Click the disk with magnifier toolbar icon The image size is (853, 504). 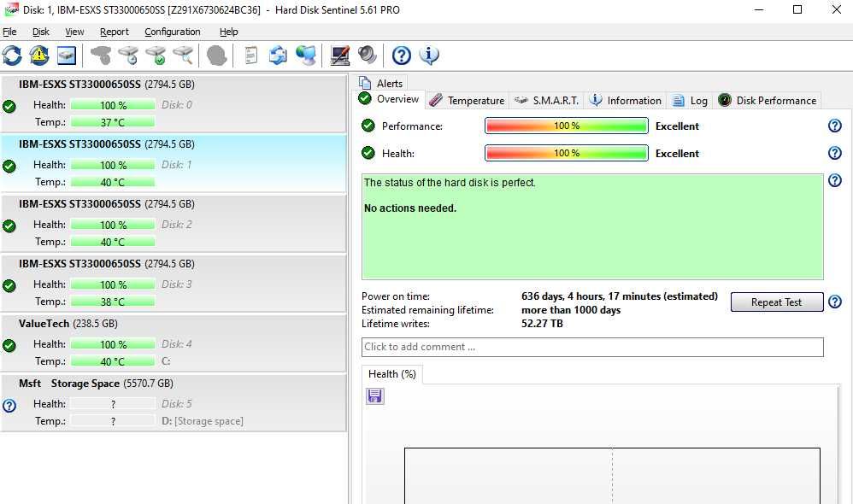(183, 56)
